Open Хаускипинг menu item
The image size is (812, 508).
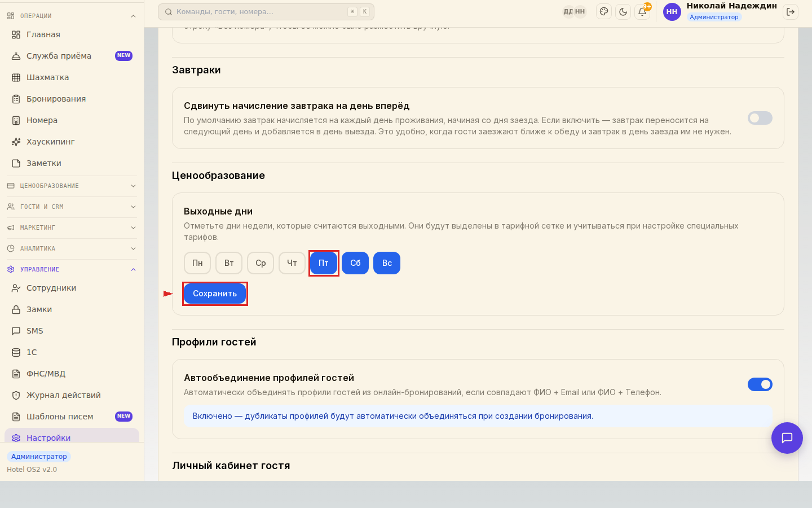(x=72, y=142)
